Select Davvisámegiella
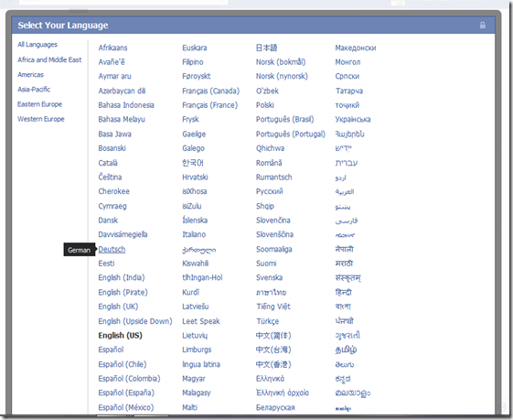Viewport: 513px width, 420px height. tap(123, 234)
